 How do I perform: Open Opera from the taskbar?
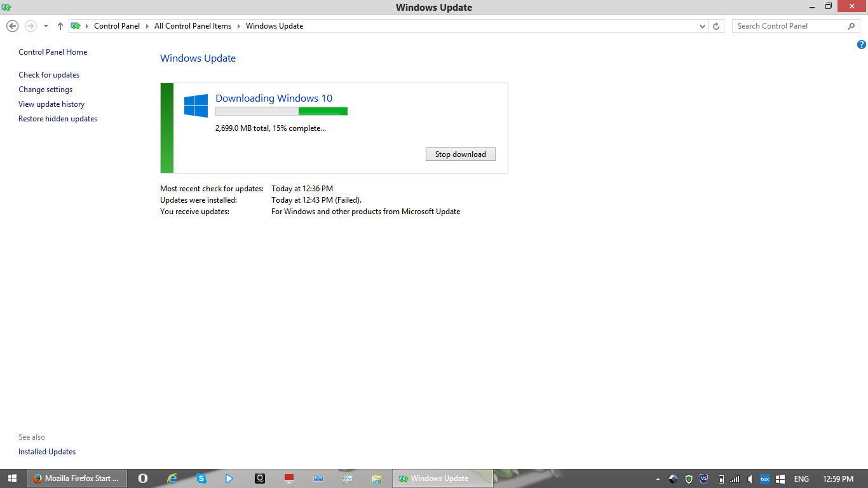tap(143, 478)
